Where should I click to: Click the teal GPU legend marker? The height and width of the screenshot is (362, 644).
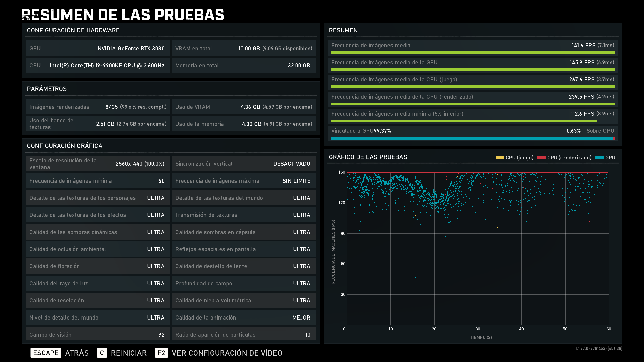(x=599, y=157)
